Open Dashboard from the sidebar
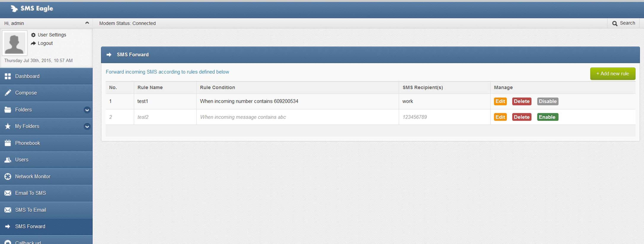Viewport: 644px width, 244px height. 46,76
